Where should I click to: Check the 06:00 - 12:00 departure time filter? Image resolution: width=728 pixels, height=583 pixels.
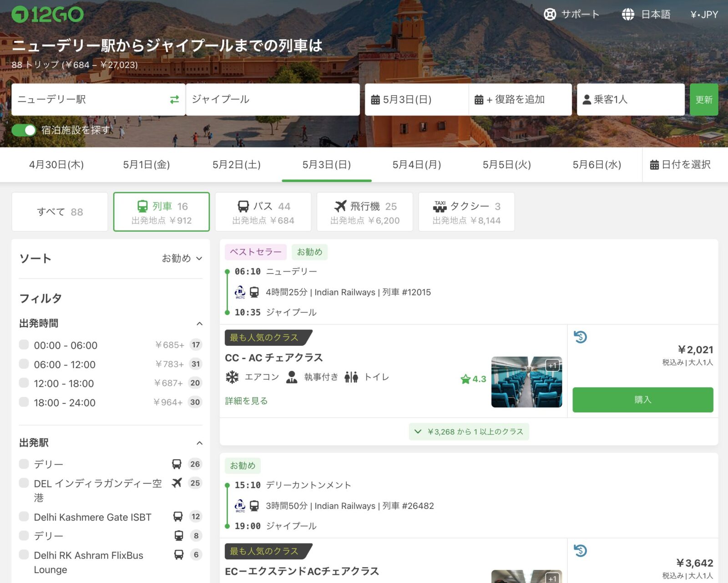(24, 364)
